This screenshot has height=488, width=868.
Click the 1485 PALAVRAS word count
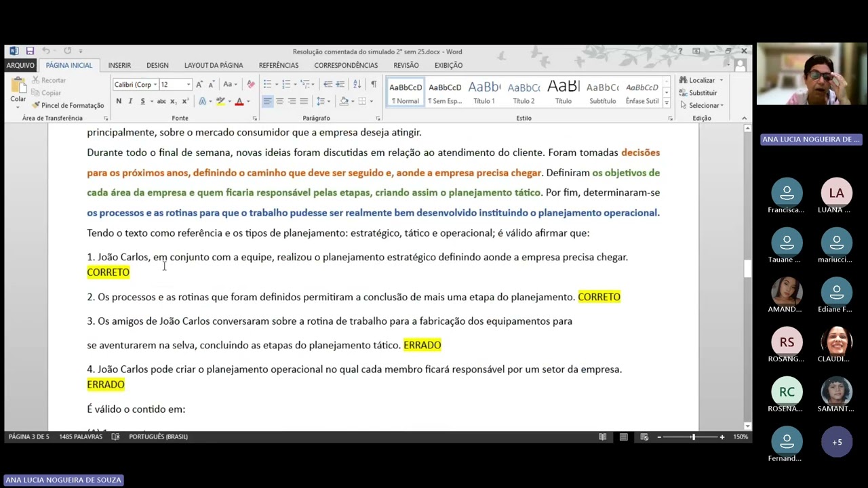(81, 437)
